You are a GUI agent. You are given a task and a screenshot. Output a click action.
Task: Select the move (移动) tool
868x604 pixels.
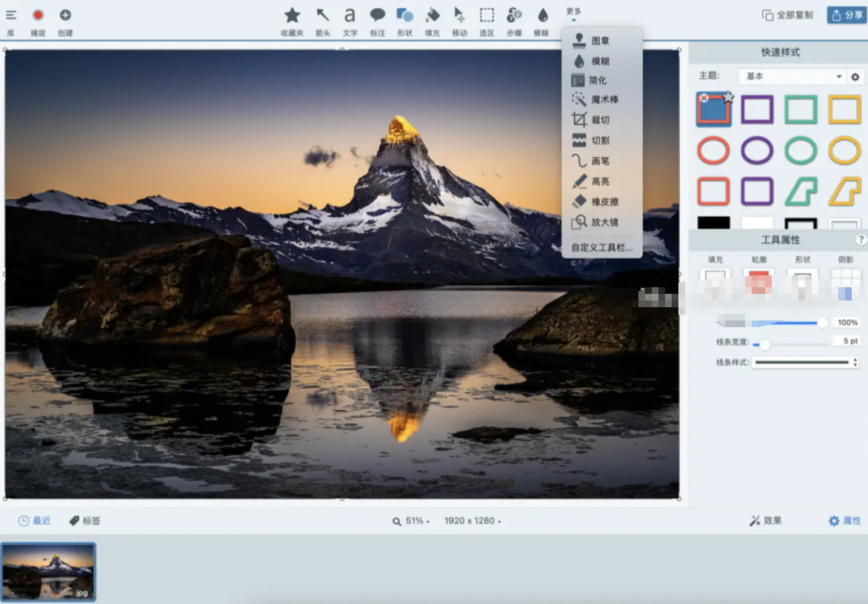coord(459,22)
